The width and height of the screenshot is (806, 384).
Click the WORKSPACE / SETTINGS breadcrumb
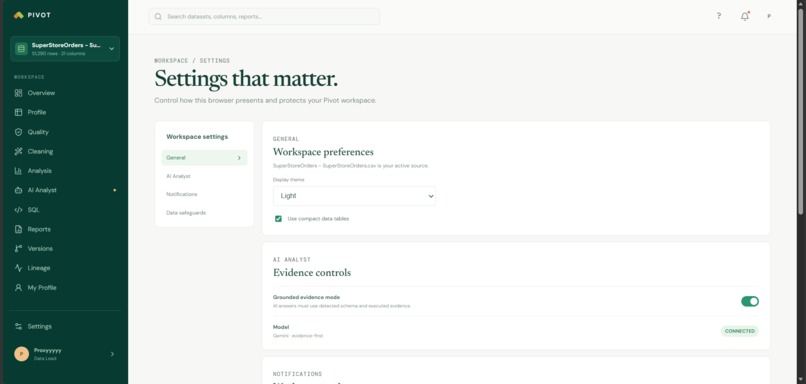point(192,61)
